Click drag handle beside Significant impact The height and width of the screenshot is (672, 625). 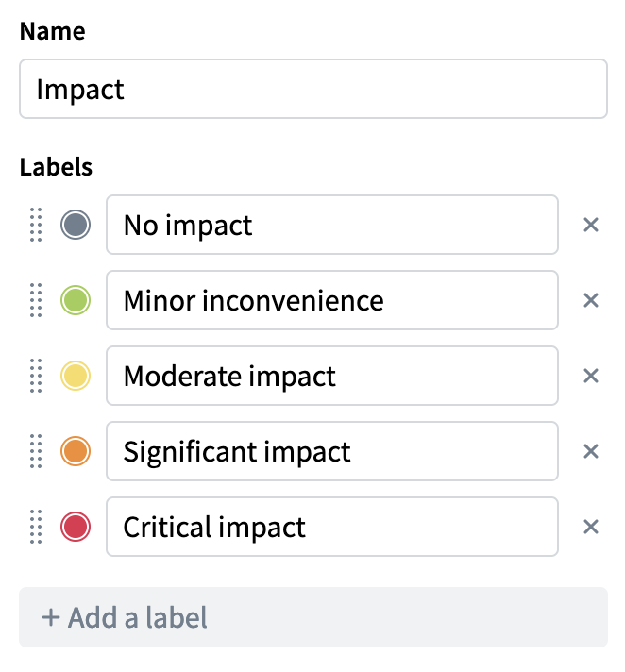(36, 452)
